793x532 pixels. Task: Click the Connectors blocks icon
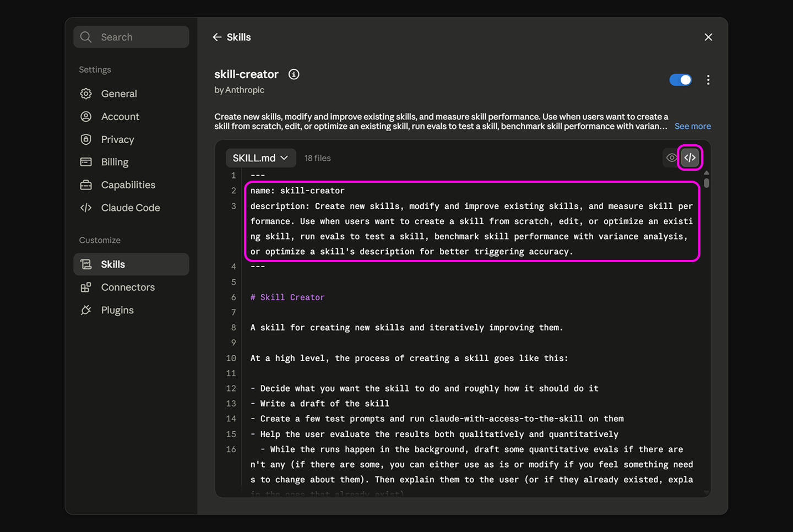(x=86, y=287)
